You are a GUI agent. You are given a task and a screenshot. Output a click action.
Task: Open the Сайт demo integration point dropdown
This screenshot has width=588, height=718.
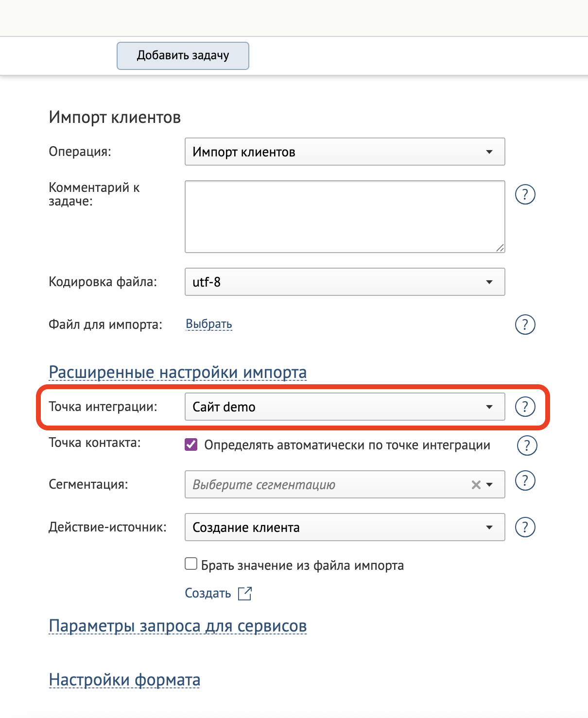coord(489,407)
